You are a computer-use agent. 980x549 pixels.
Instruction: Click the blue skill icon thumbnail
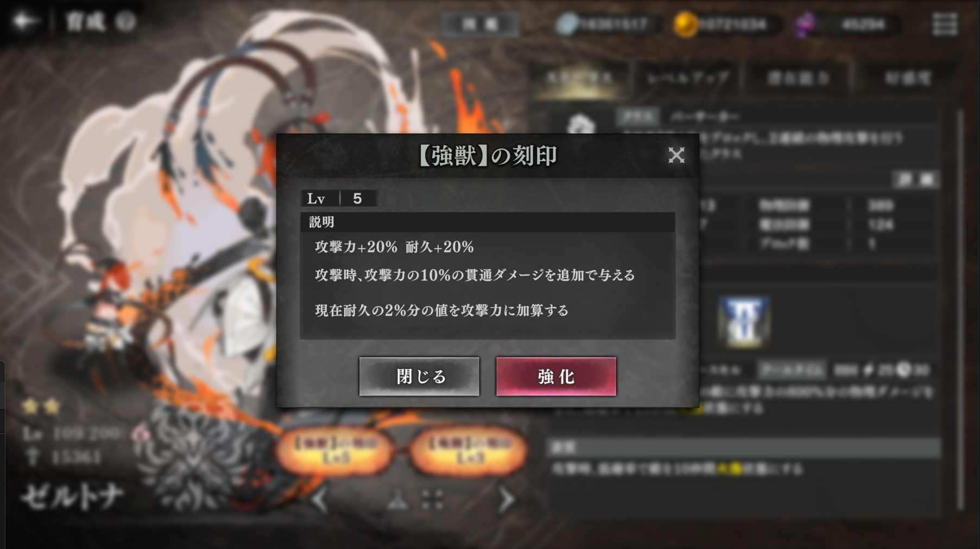coord(743,321)
